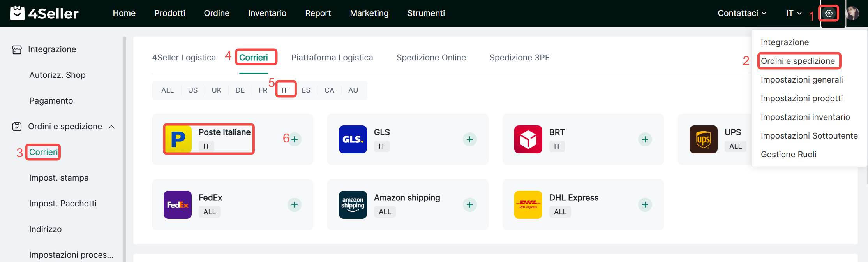Image resolution: width=868 pixels, height=262 pixels.
Task: Open the Contattaci dropdown
Action: [742, 13]
